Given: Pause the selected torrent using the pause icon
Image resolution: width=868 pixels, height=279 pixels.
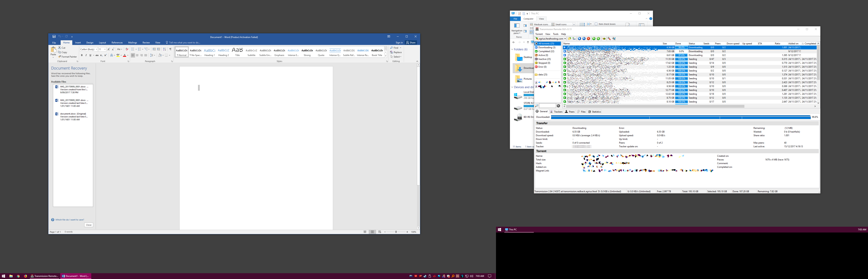Looking at the screenshot, I should tap(584, 38).
